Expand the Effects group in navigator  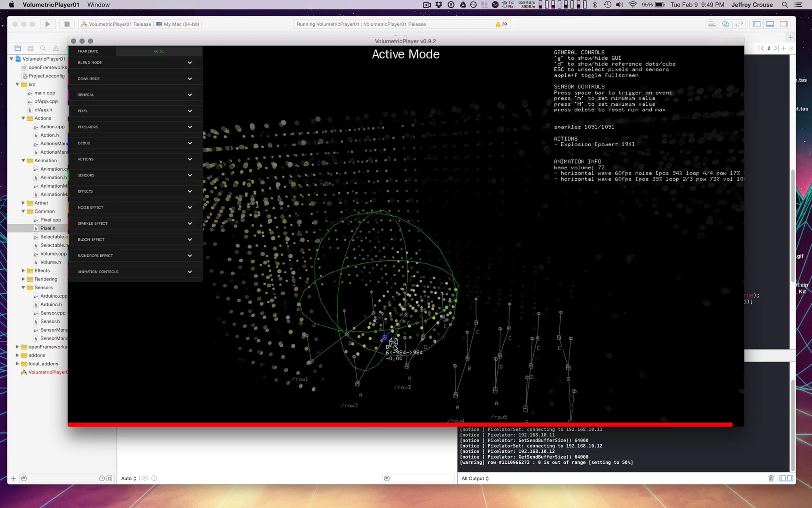[23, 271]
